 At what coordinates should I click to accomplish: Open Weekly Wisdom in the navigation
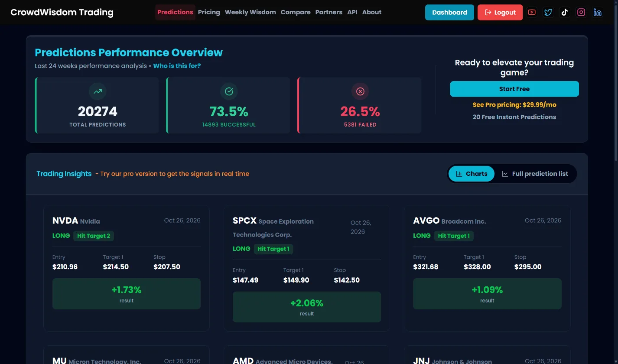[250, 12]
